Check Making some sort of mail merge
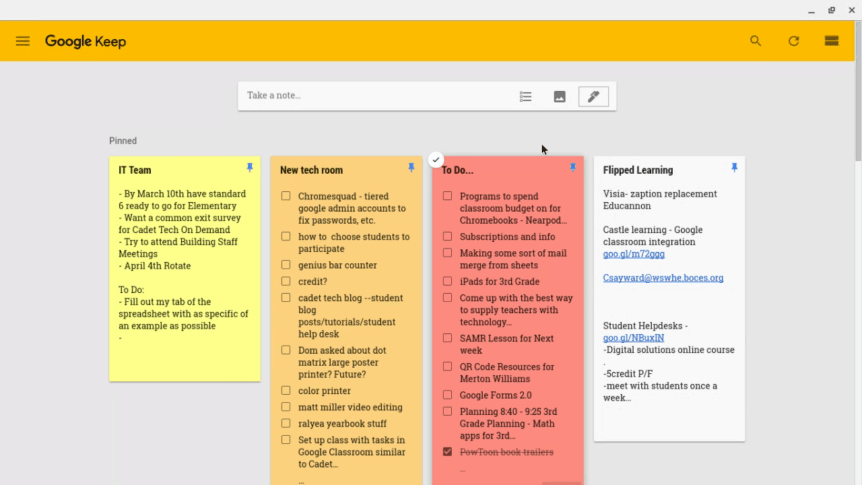 pos(447,253)
